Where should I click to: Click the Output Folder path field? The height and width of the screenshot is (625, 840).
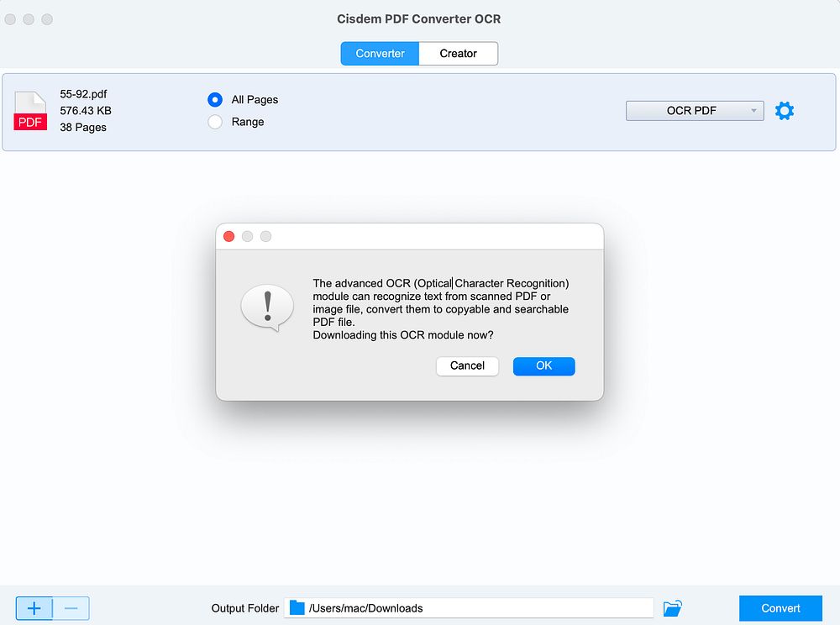469,608
